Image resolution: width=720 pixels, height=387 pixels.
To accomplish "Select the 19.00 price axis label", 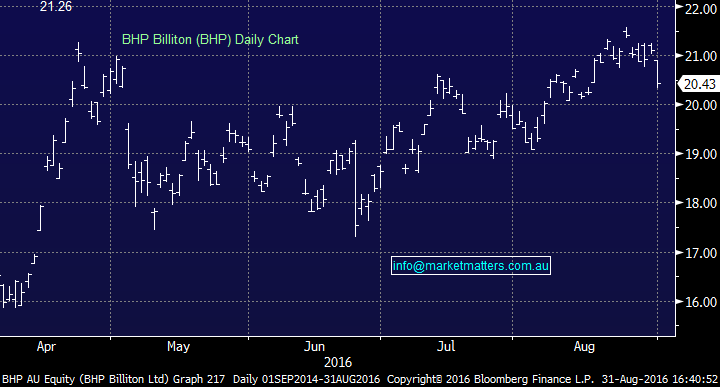I will [x=701, y=154].
